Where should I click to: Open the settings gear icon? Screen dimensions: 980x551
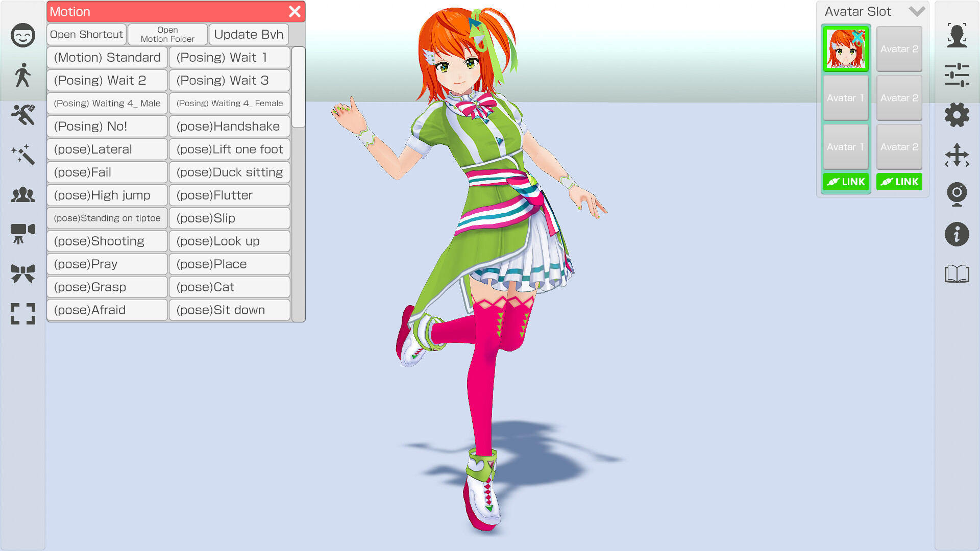click(x=958, y=115)
